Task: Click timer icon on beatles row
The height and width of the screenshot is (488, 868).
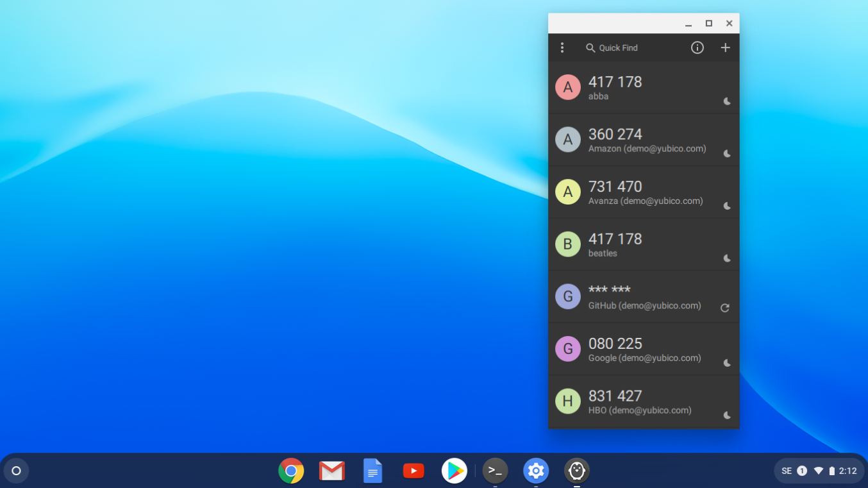Action: point(727,258)
